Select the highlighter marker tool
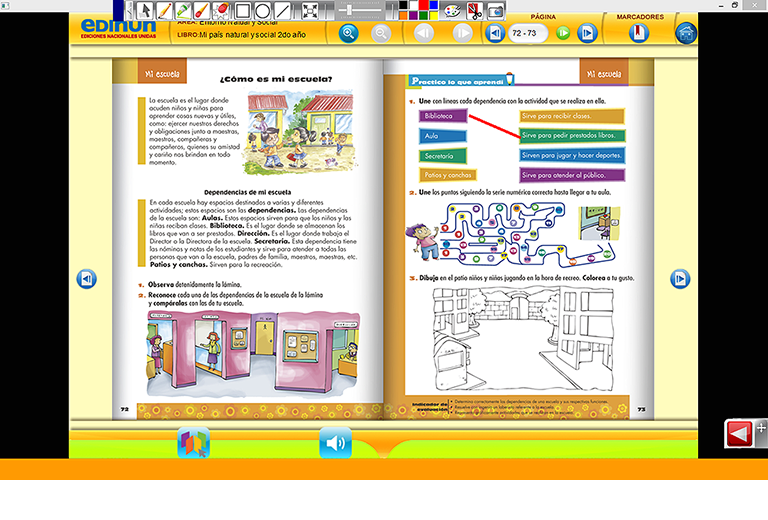 (184, 10)
